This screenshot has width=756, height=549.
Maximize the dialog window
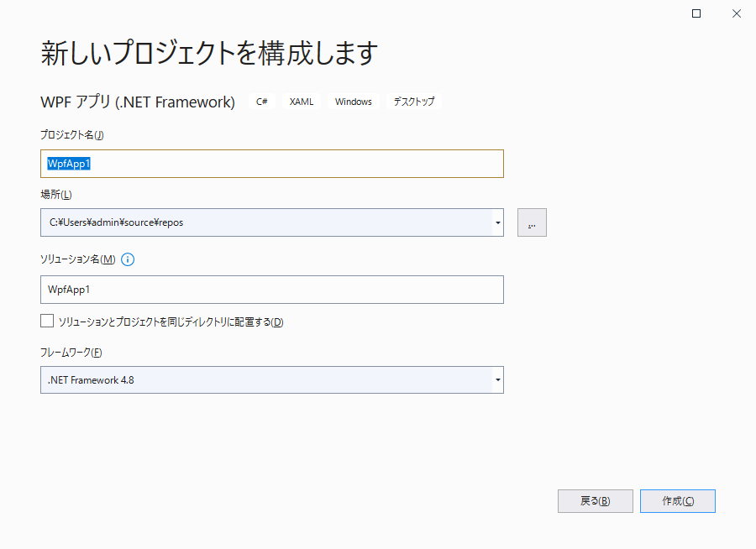click(x=696, y=13)
